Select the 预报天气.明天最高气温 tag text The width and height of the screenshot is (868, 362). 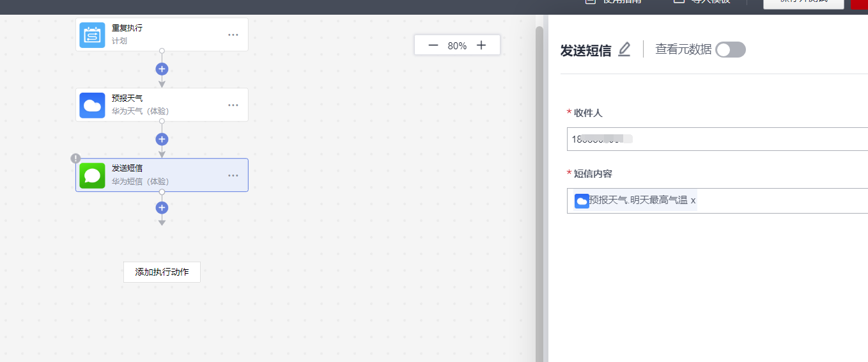(638, 201)
